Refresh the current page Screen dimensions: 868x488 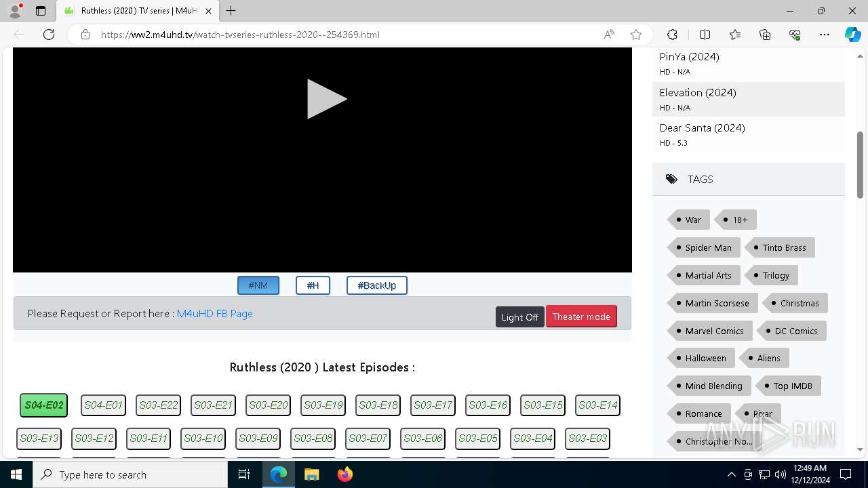point(49,35)
